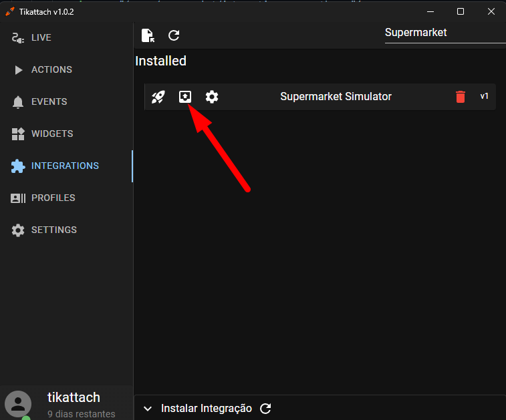
Task: Maximize the Tikattach window
Action: [461, 11]
